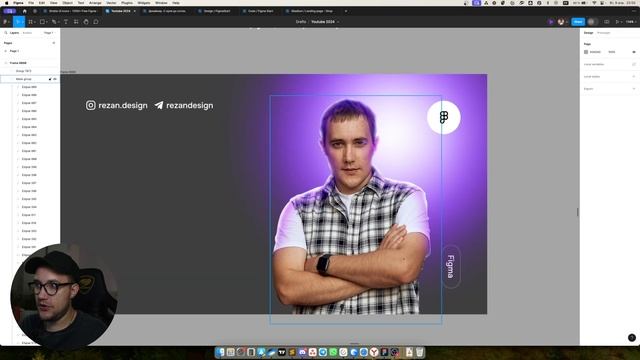Select the Frame tool

click(30, 22)
